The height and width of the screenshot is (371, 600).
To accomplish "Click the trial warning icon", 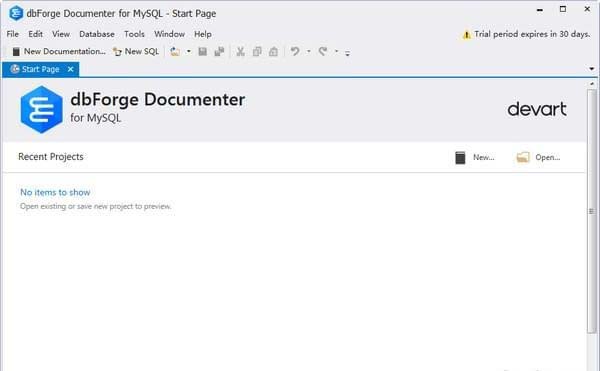I will tap(466, 34).
